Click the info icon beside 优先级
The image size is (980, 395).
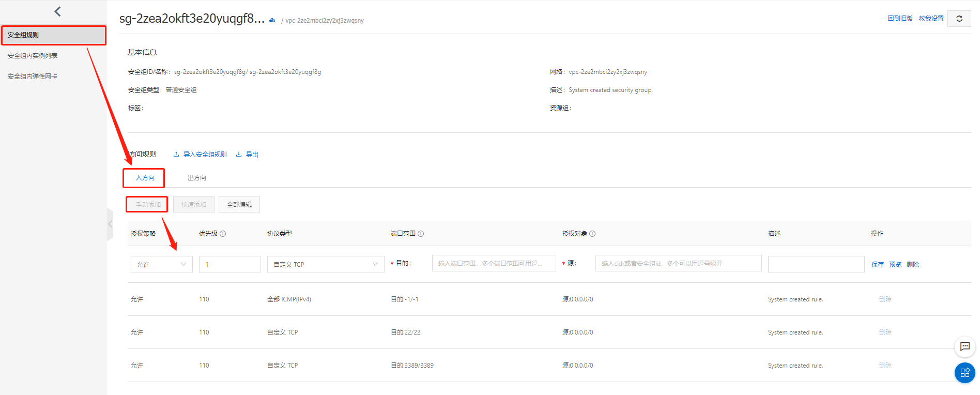[x=223, y=234]
